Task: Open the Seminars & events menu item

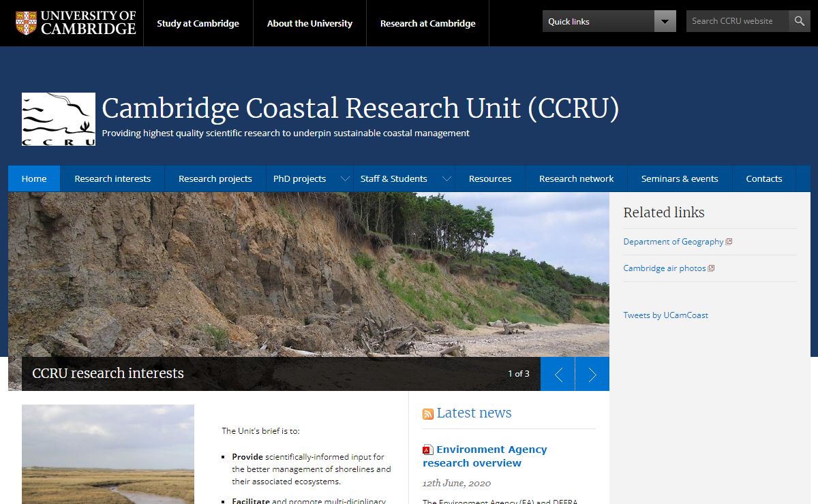Action: pos(680,178)
